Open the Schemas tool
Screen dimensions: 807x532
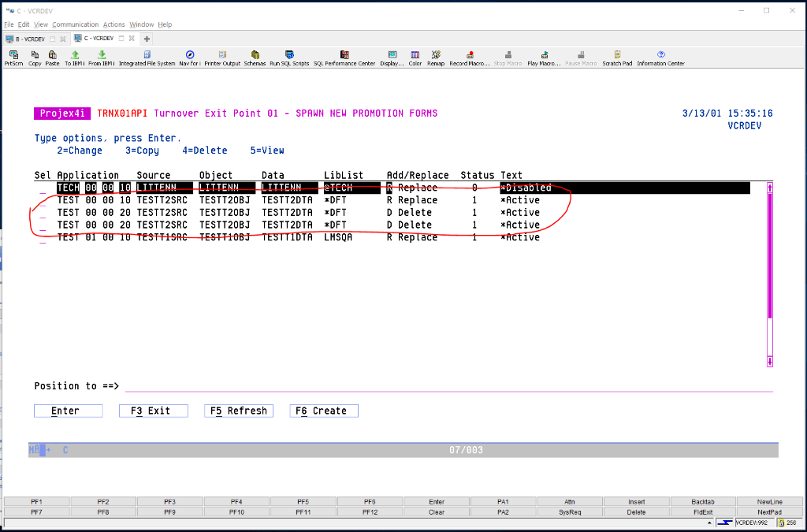click(255, 58)
